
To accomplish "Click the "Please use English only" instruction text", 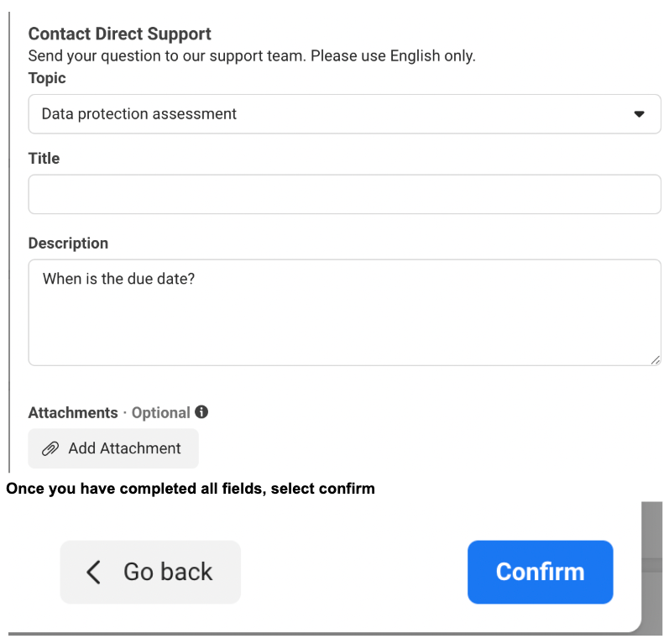I will [x=393, y=56].
